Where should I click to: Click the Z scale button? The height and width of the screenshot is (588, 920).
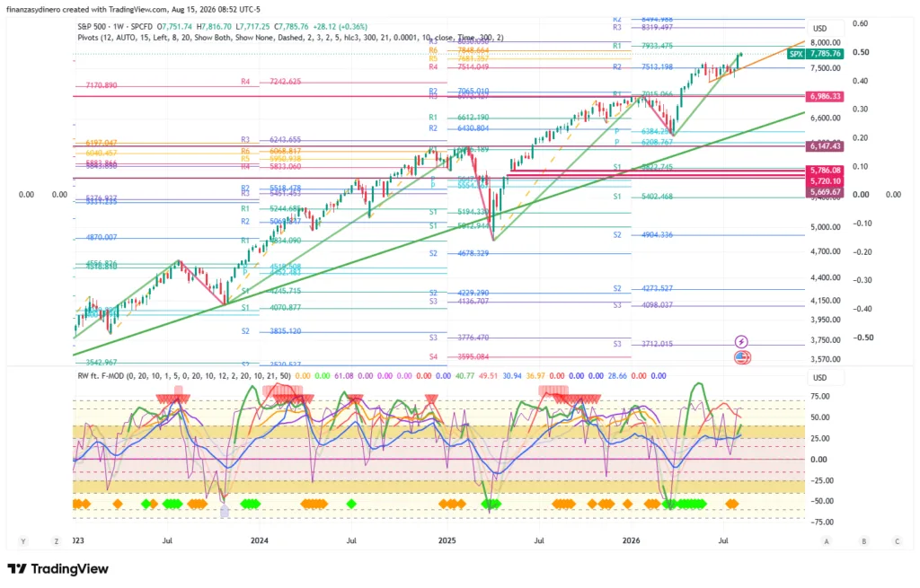click(x=57, y=541)
